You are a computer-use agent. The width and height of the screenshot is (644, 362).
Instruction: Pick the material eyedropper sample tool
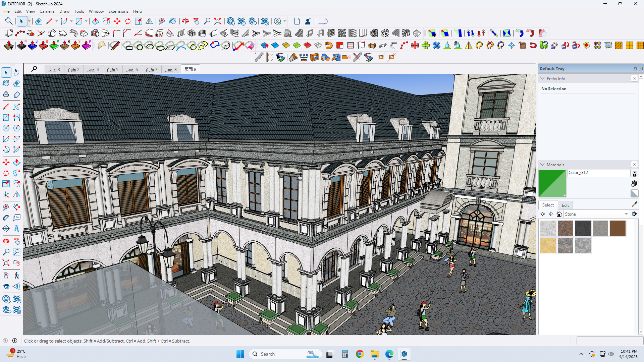point(634,204)
